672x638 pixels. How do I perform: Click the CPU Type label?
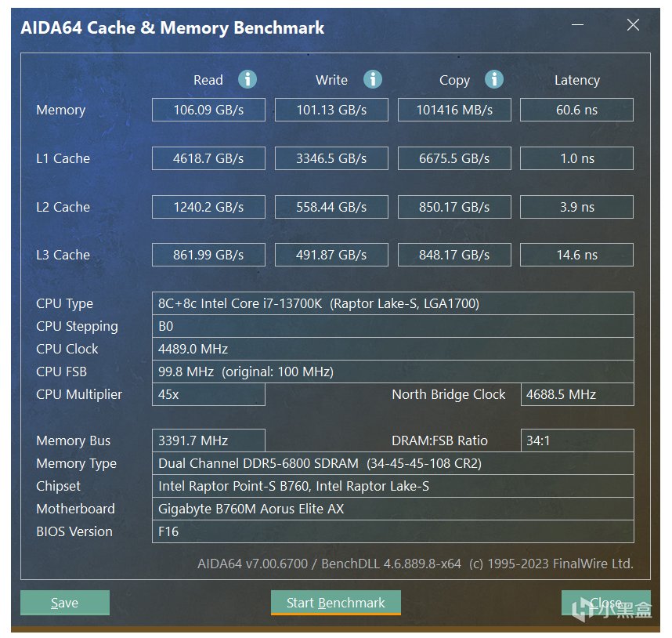coord(64,304)
